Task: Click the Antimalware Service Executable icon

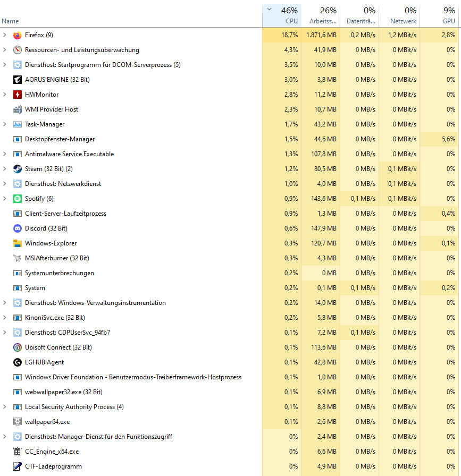Action: point(18,154)
